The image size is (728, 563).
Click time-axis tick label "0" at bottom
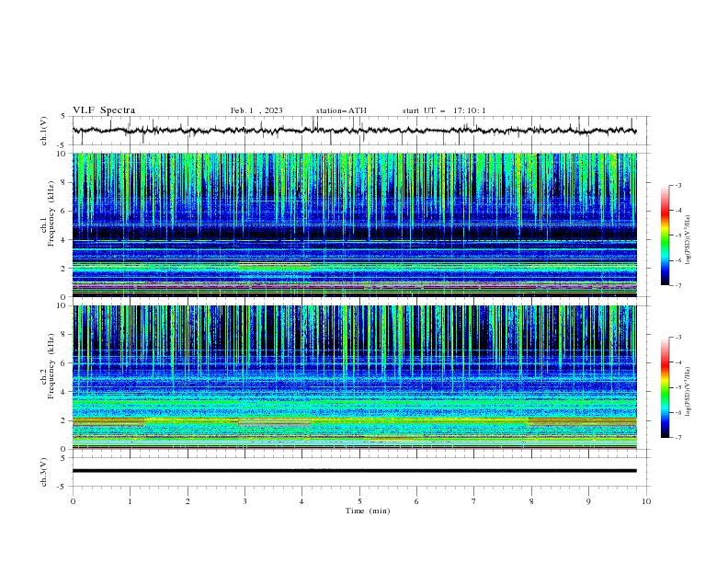[x=73, y=501]
